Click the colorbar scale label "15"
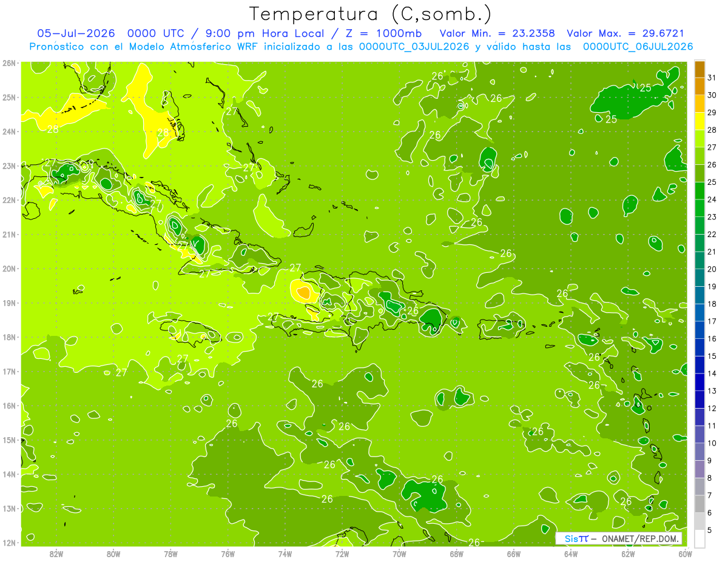Image resolution: width=728 pixels, height=562 pixels. (x=712, y=356)
